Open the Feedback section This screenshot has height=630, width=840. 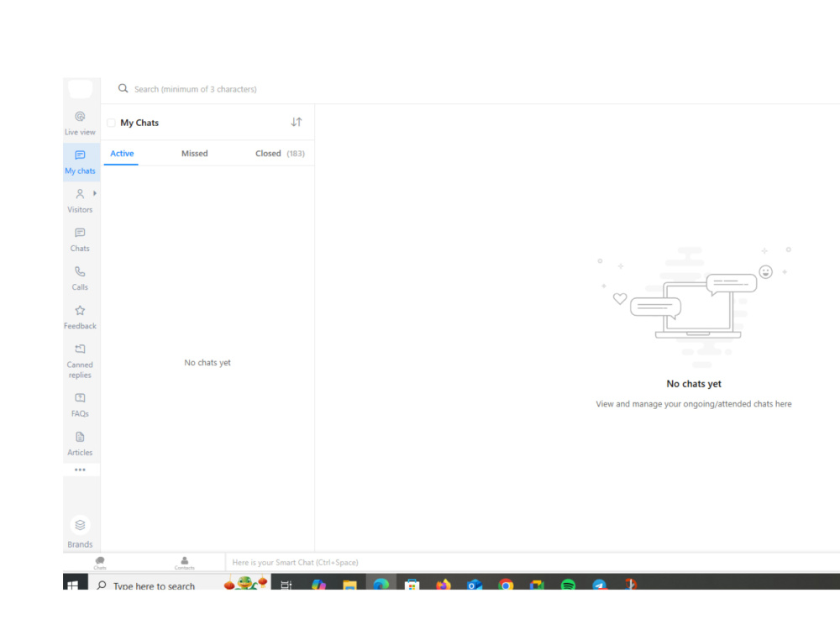click(80, 318)
